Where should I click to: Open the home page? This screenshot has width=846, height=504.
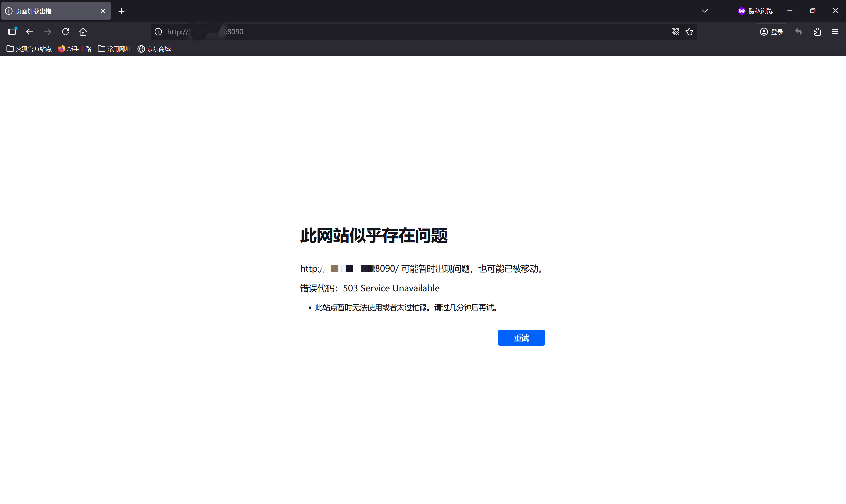click(83, 32)
